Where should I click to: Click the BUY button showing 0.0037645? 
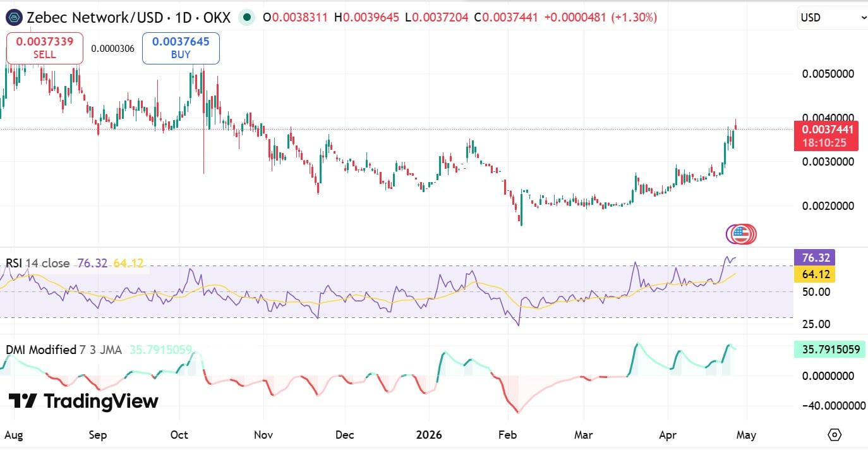pos(181,47)
